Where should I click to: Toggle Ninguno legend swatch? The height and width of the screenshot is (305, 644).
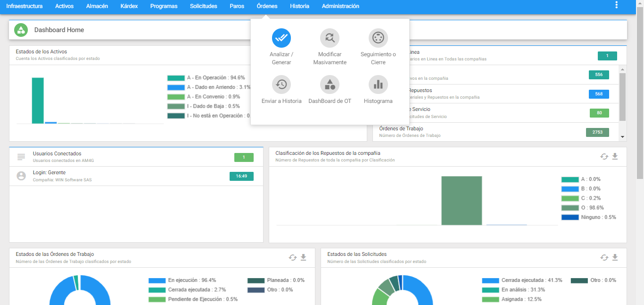tap(570, 217)
